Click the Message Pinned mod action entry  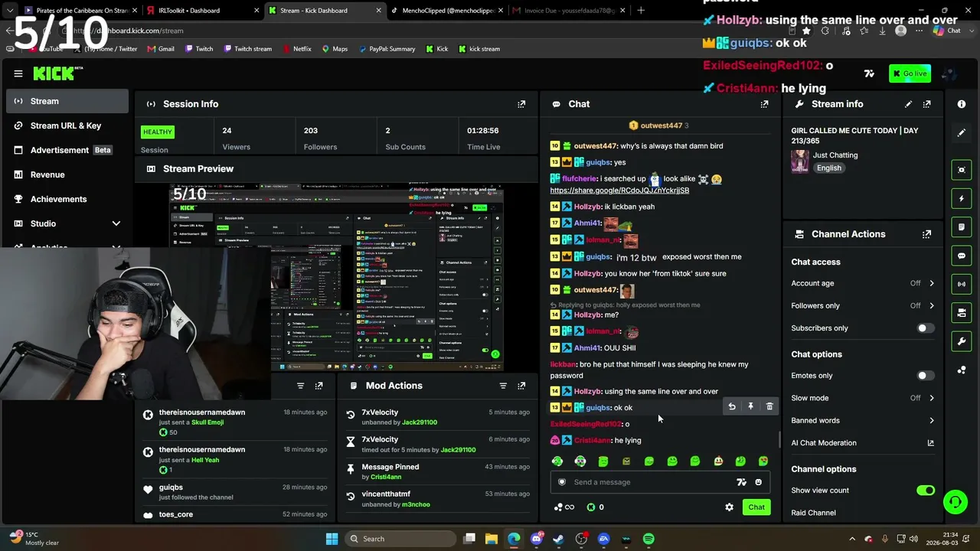pos(438,471)
